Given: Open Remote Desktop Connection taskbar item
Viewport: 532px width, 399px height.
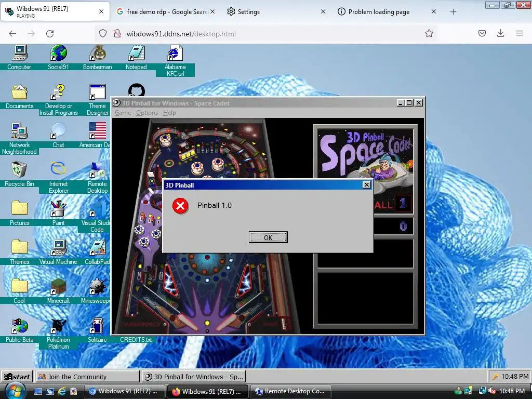Looking at the screenshot, I should [291, 391].
